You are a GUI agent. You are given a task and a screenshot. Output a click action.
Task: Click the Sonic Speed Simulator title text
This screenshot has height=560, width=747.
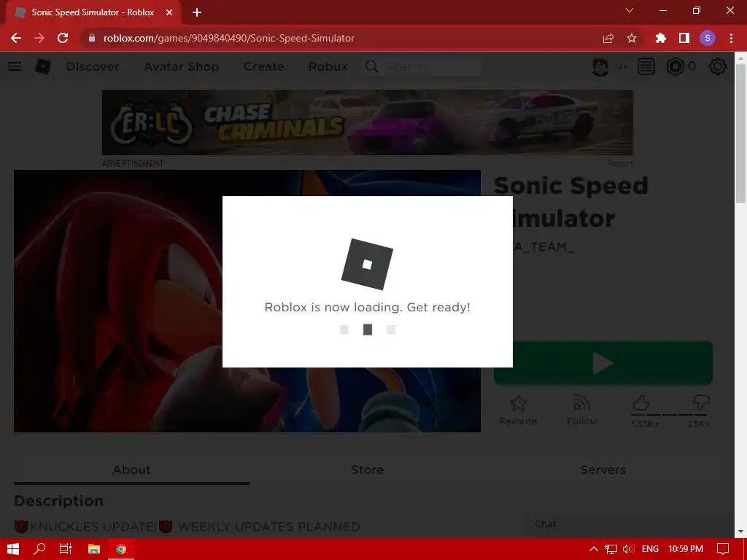570,202
